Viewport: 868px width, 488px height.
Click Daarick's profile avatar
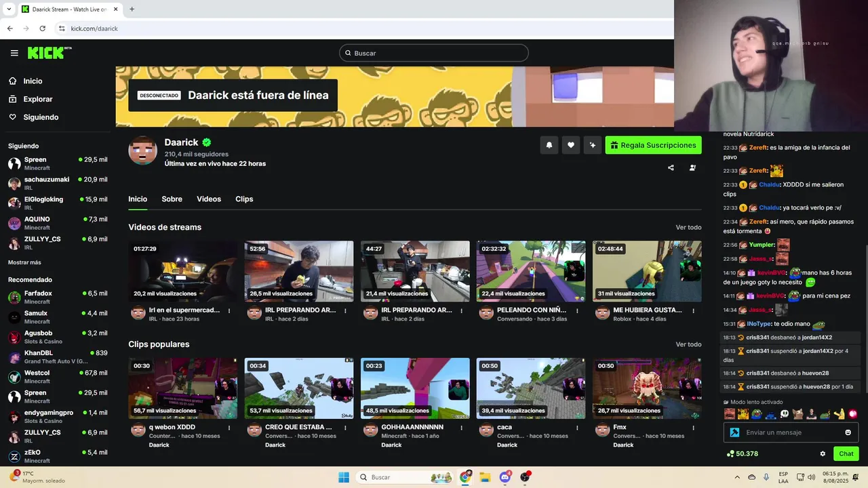[142, 150]
